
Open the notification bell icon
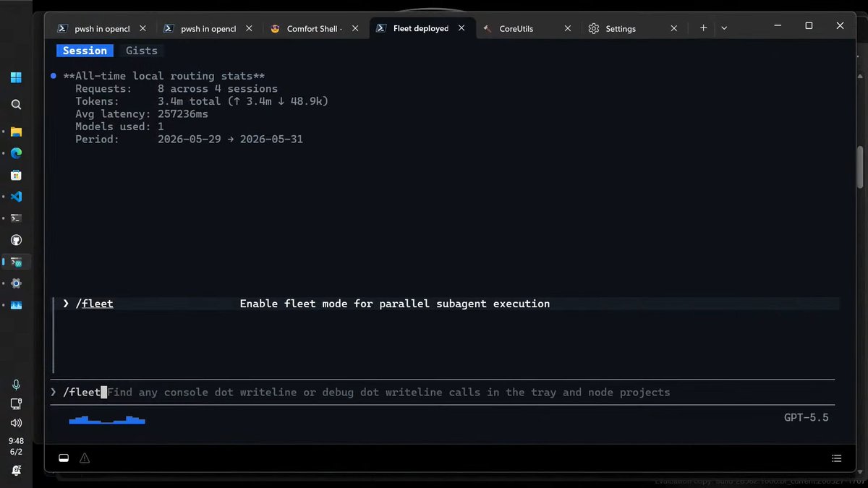pos(16,470)
